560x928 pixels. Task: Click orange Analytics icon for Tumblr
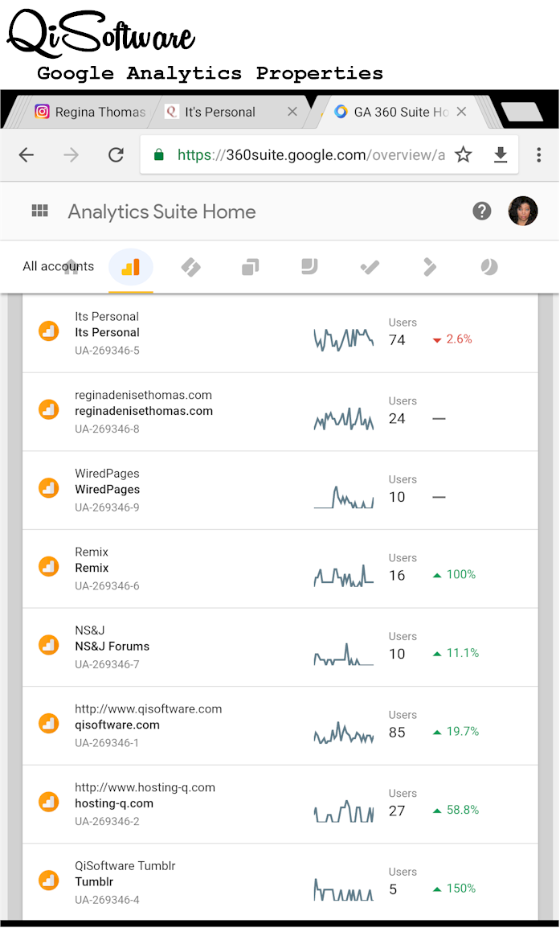pyautogui.click(x=48, y=881)
